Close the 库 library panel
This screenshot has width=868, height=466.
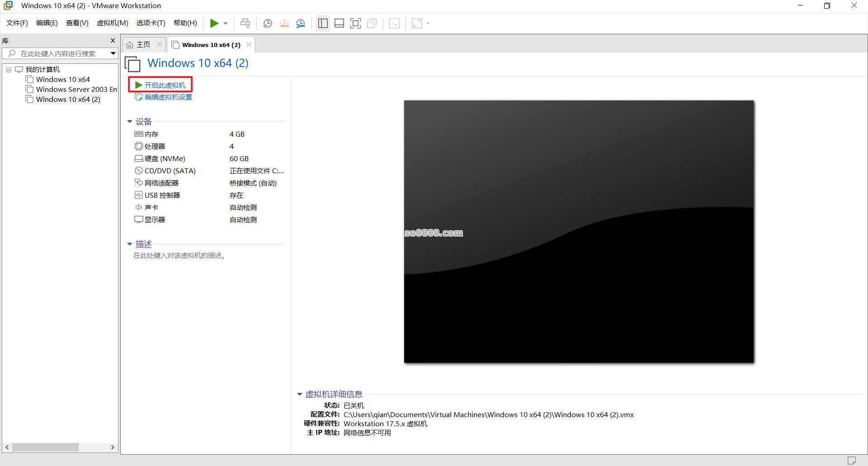click(x=113, y=41)
